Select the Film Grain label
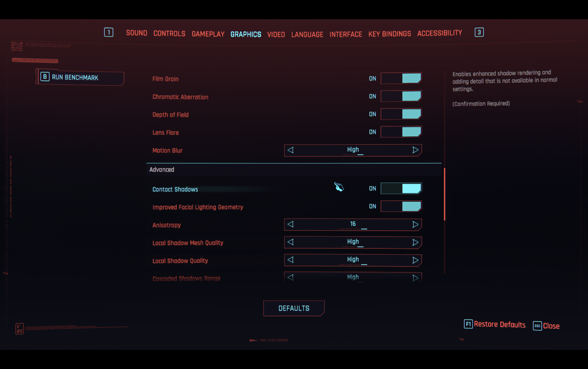Viewport: 588px width, 369px height. (165, 79)
